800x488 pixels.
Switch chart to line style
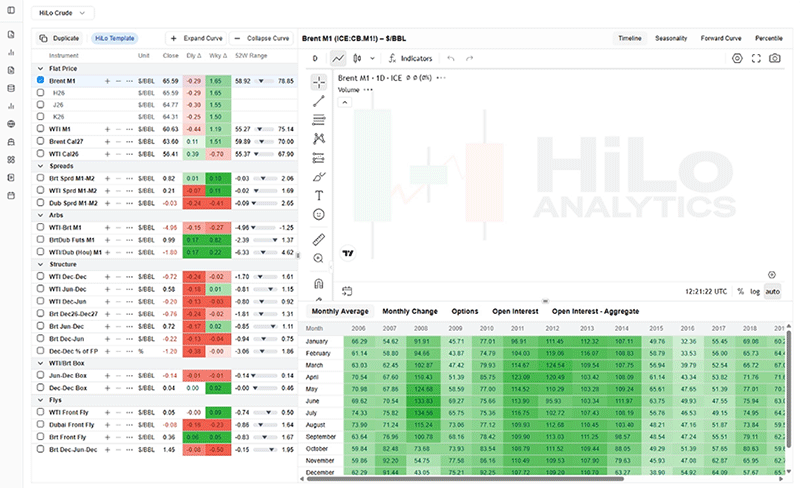click(x=338, y=58)
